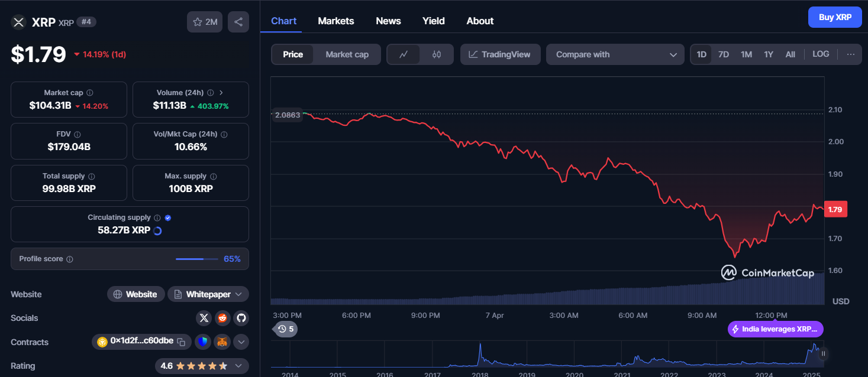Screen dimensions: 868x377
Task: Click the historical range slider pause handle
Action: [x=823, y=354]
